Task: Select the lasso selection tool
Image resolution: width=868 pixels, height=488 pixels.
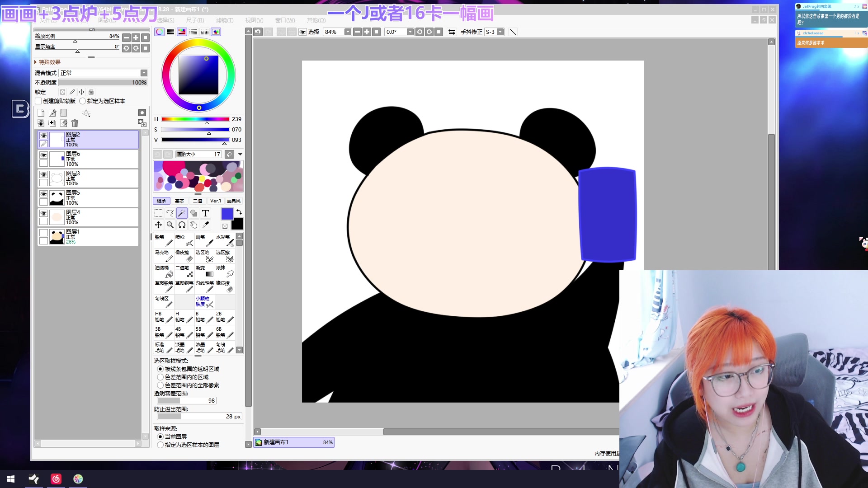Action: [170, 213]
